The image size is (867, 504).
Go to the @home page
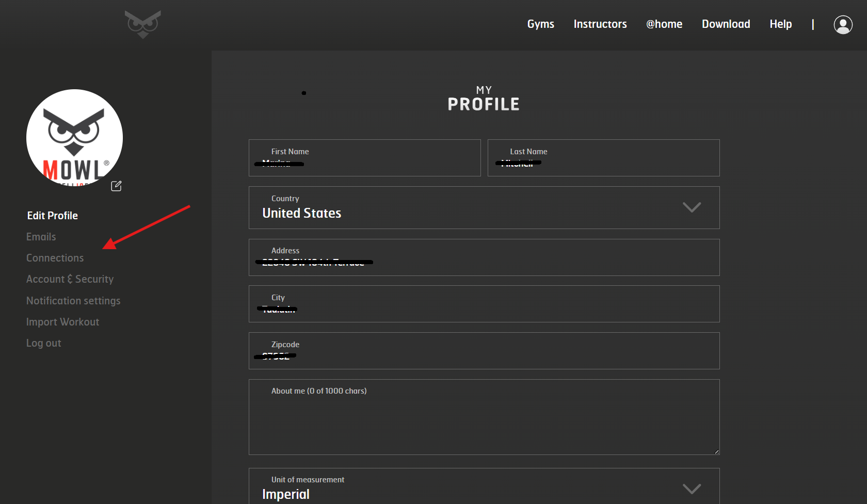click(x=664, y=24)
